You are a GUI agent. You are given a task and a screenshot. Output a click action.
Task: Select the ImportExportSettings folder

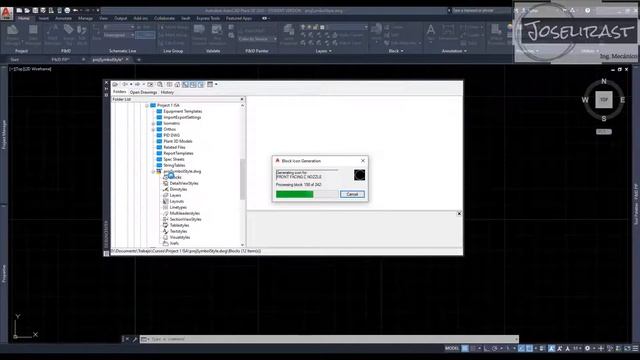[x=182, y=117]
